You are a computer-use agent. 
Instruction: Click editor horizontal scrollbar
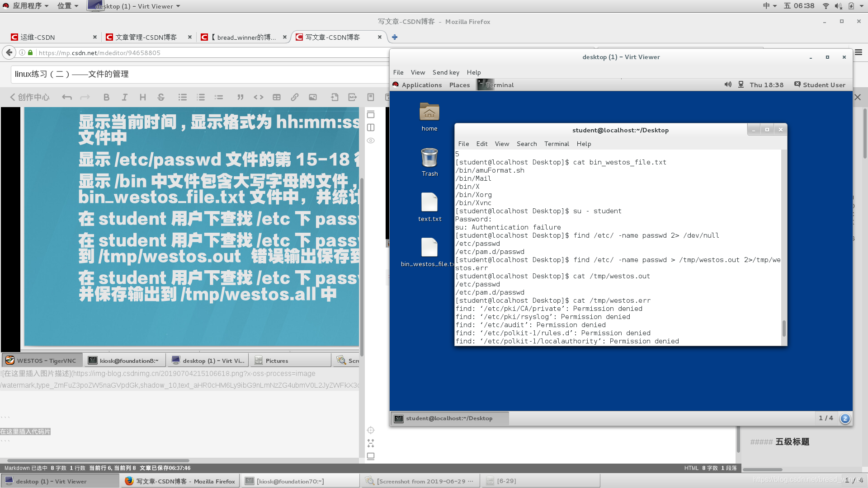(x=98, y=460)
